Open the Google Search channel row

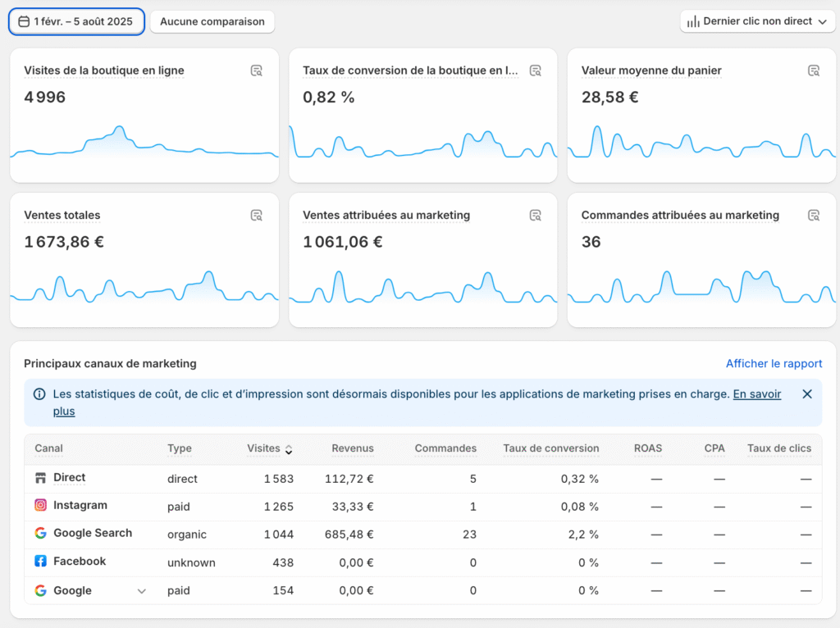tap(92, 533)
